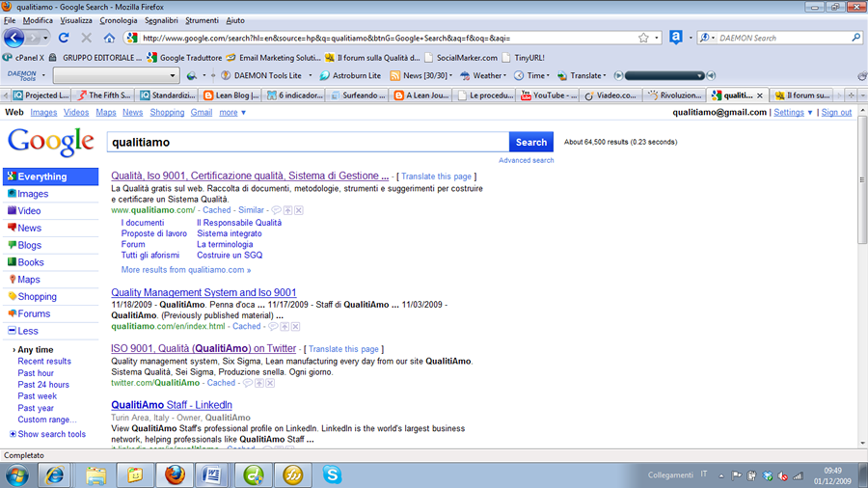Screen dimensions: 868x488
Task: Open the Settings dropdown
Action: tap(793, 112)
